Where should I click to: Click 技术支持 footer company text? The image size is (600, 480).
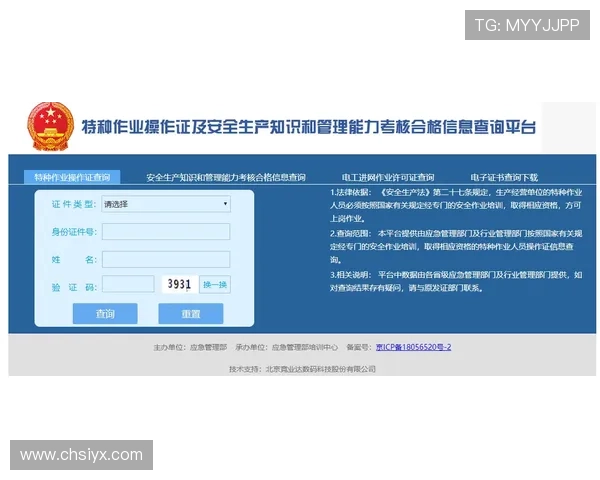pos(302,369)
